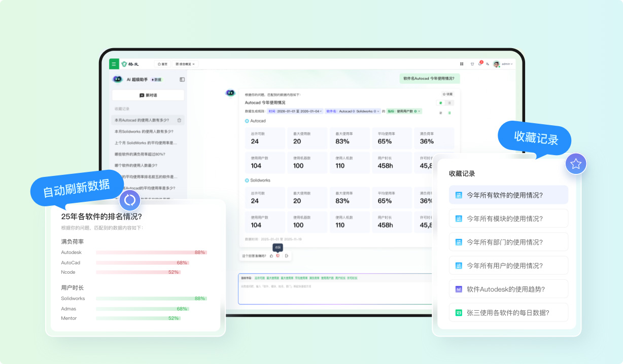The image size is (623, 364).
Task: Click the circular auto-refresh data icon
Action: 130,200
